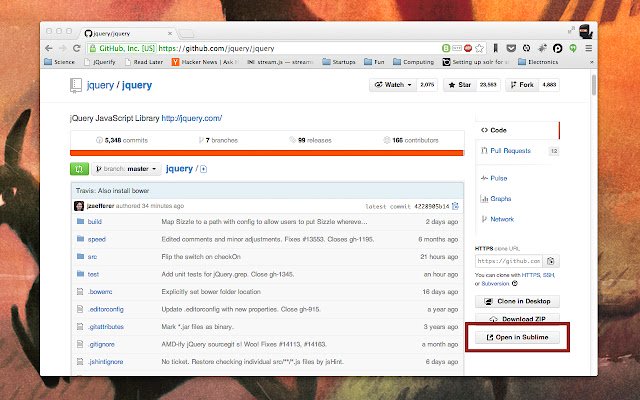The height and width of the screenshot is (400, 640).
Task: Select the Code sidebar tab
Action: 517,130
